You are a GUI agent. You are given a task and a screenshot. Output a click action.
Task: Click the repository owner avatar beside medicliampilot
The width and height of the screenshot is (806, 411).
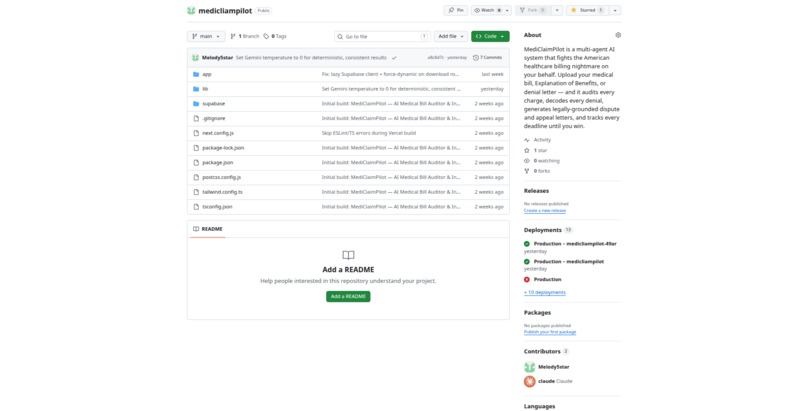click(191, 10)
